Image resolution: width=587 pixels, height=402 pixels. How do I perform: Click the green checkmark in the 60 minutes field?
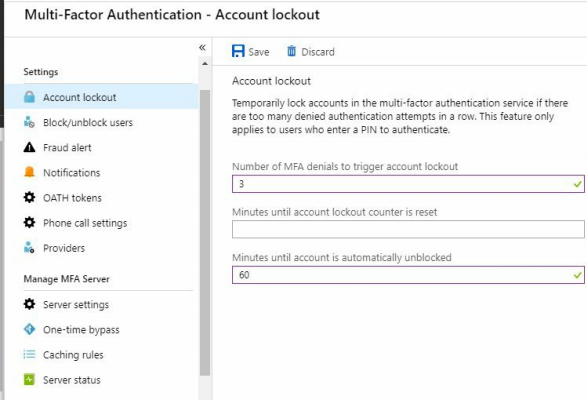click(x=577, y=275)
